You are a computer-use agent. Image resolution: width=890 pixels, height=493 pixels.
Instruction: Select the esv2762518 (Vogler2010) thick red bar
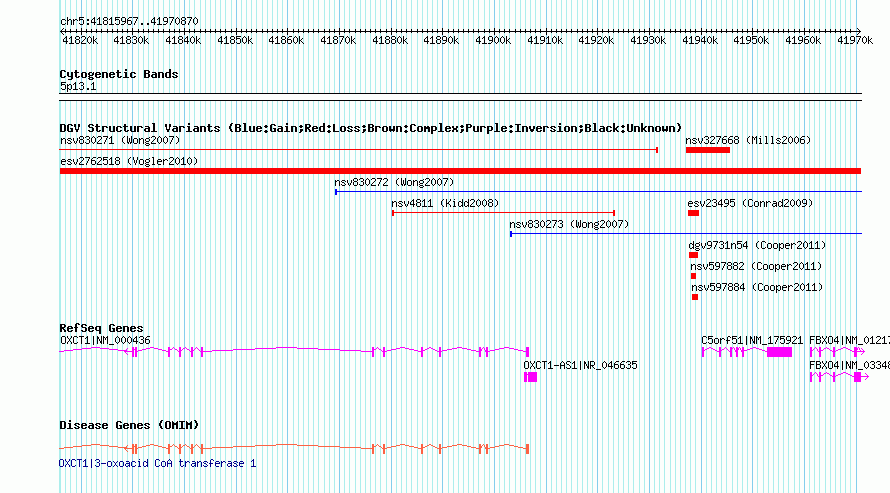pyautogui.click(x=460, y=171)
